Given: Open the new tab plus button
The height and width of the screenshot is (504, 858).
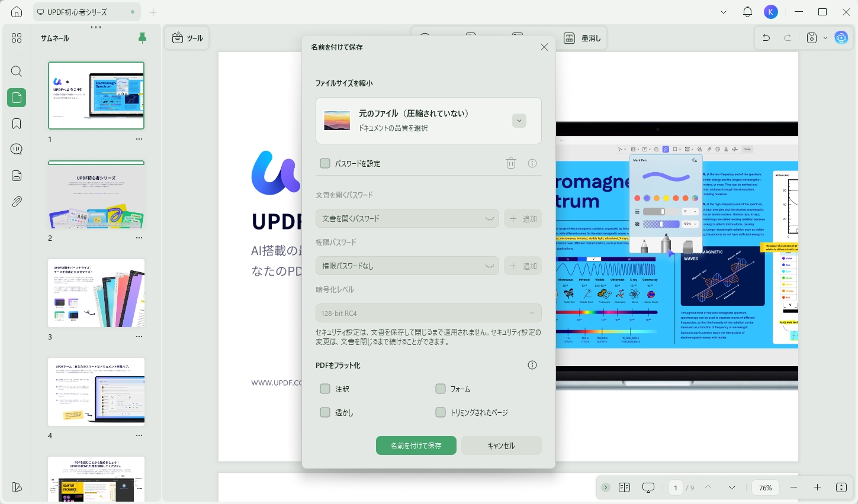Looking at the screenshot, I should pos(153,12).
